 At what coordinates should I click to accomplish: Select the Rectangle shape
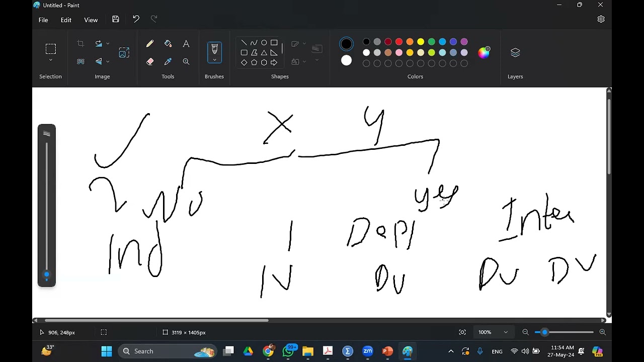pyautogui.click(x=274, y=43)
